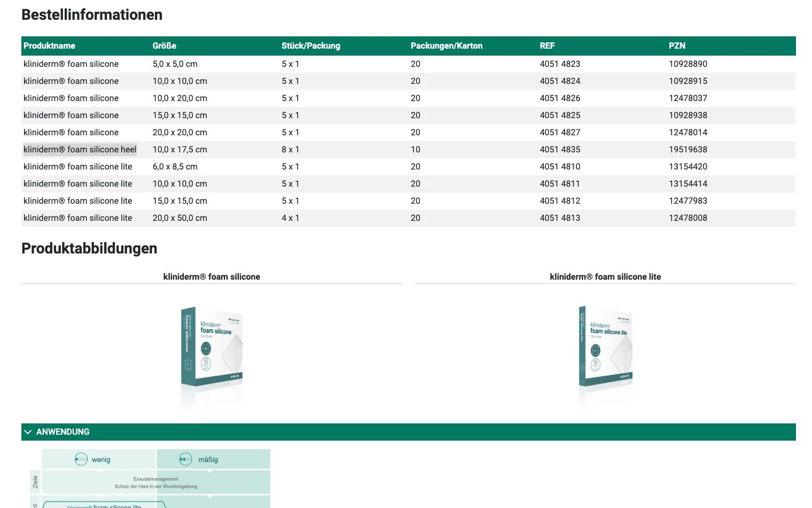The height and width of the screenshot is (508, 812).
Task: Click the 'mäßig' label in the chart
Action: coord(208,460)
